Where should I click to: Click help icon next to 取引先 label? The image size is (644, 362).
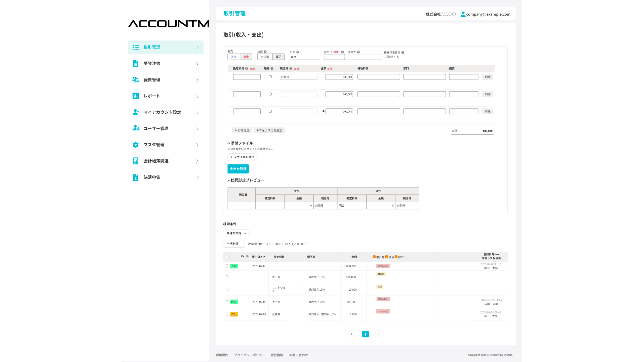(358, 52)
